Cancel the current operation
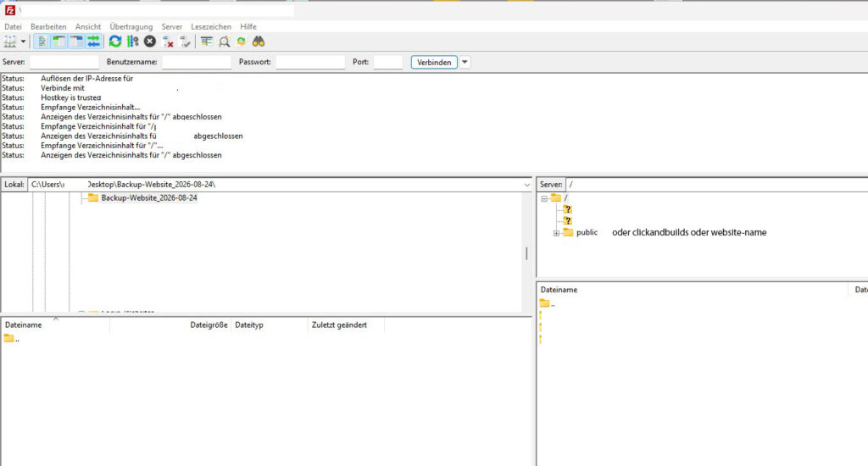This screenshot has width=868, height=466. [x=150, y=42]
